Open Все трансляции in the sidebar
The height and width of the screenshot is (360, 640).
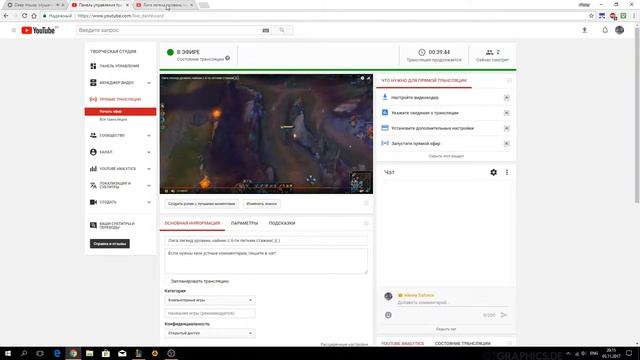113,120
